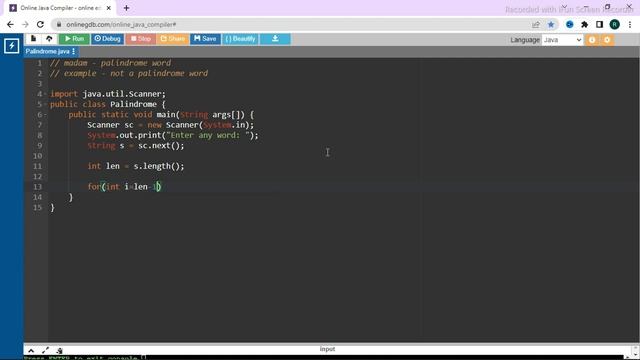Click on line number 13 in the gutter
Image resolution: width=640 pixels, height=360 pixels.
tap(38, 187)
